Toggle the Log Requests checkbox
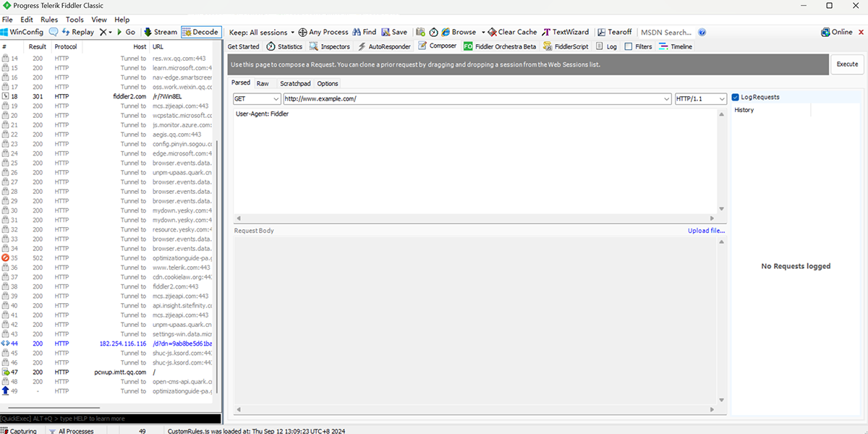Viewport: 868px width, 434px height. pos(735,97)
